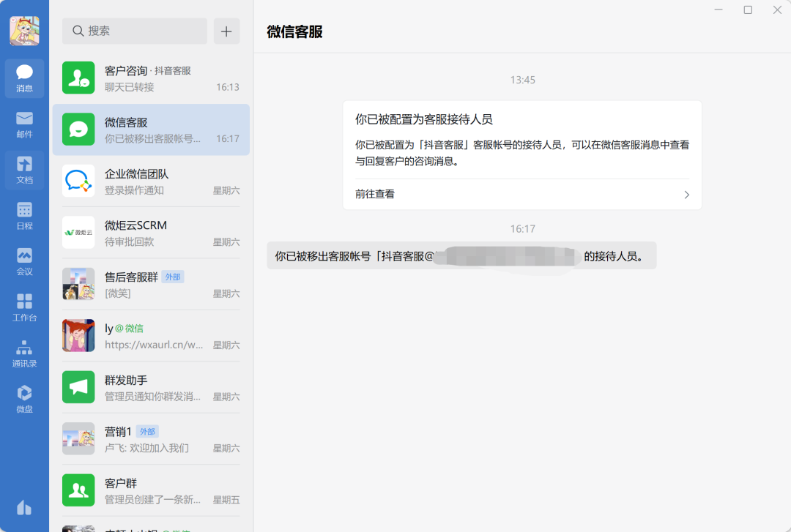Click the 微炬云 logo avatar
Screen dimensions: 791x532
pyautogui.click(x=78, y=232)
